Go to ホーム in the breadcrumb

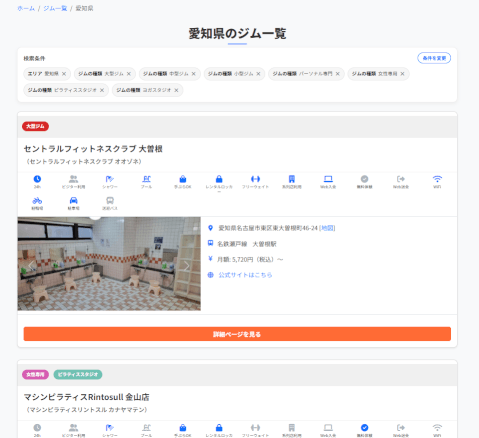click(26, 8)
